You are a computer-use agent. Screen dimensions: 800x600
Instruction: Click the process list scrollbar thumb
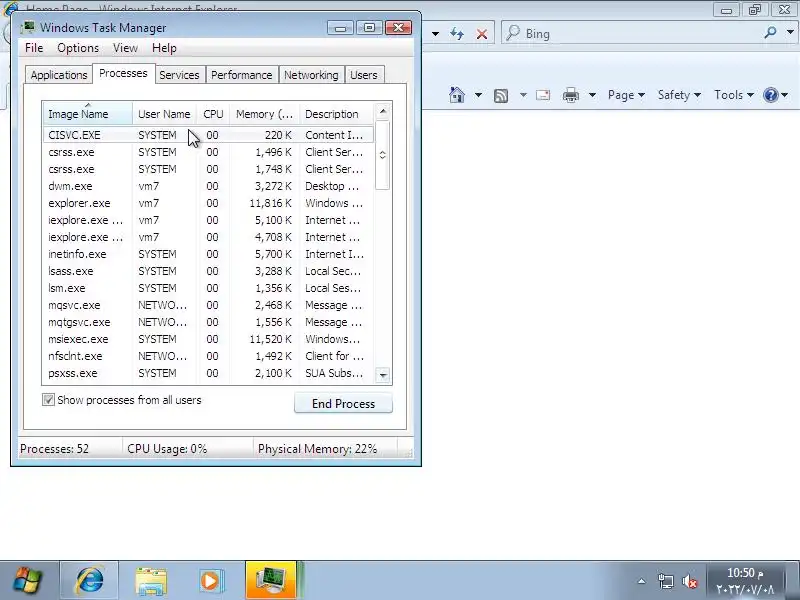pos(383,155)
